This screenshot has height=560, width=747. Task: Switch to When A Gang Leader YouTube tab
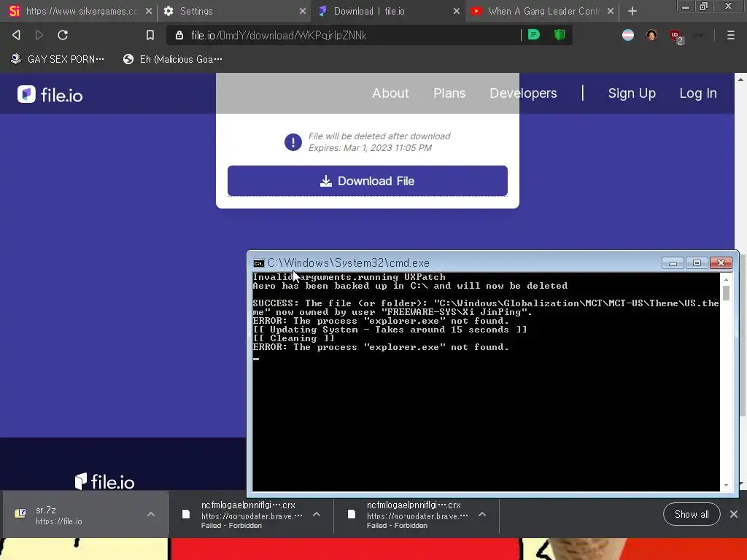click(542, 11)
